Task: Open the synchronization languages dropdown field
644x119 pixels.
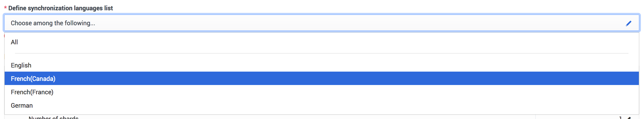Action: coord(321,23)
